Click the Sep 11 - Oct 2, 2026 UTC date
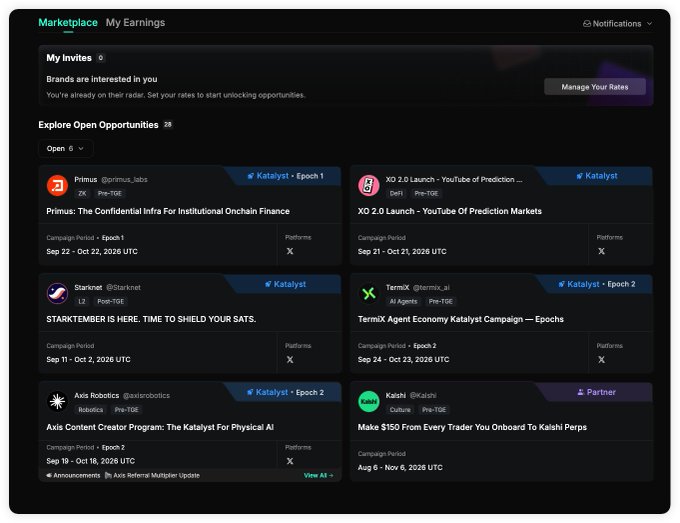 (x=88, y=360)
